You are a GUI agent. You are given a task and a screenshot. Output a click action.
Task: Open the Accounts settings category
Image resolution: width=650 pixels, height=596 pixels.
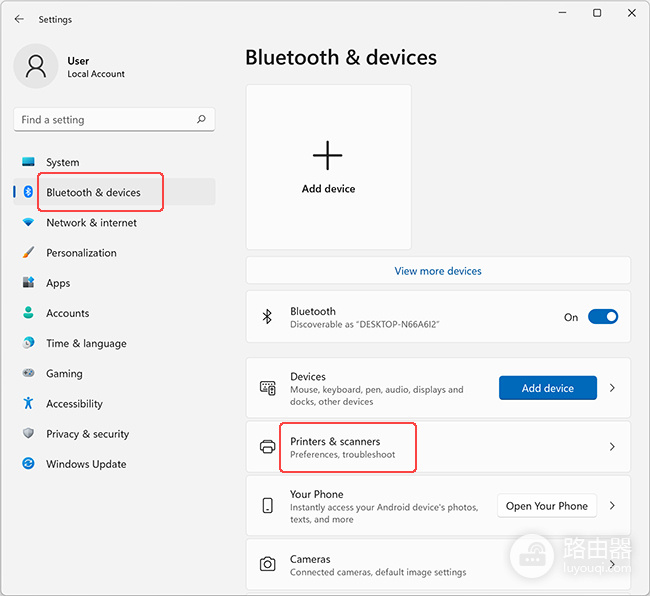pos(114,313)
